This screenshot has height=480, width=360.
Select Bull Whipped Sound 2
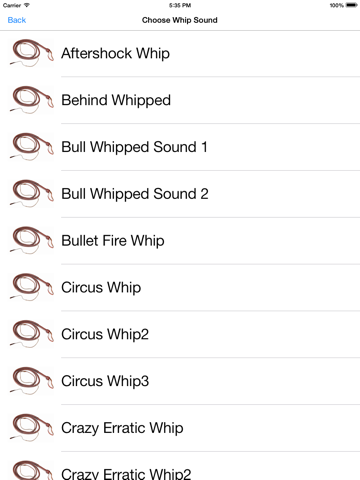pos(135,194)
